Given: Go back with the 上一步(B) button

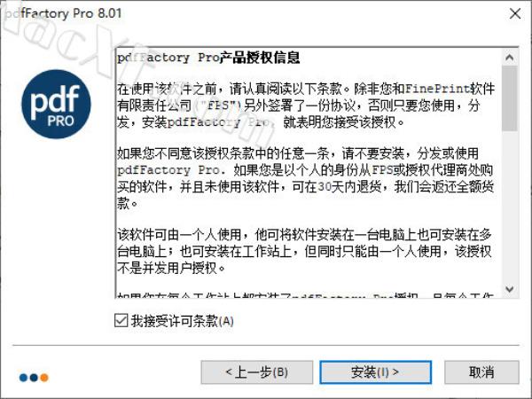Looking at the screenshot, I should 257,372.
